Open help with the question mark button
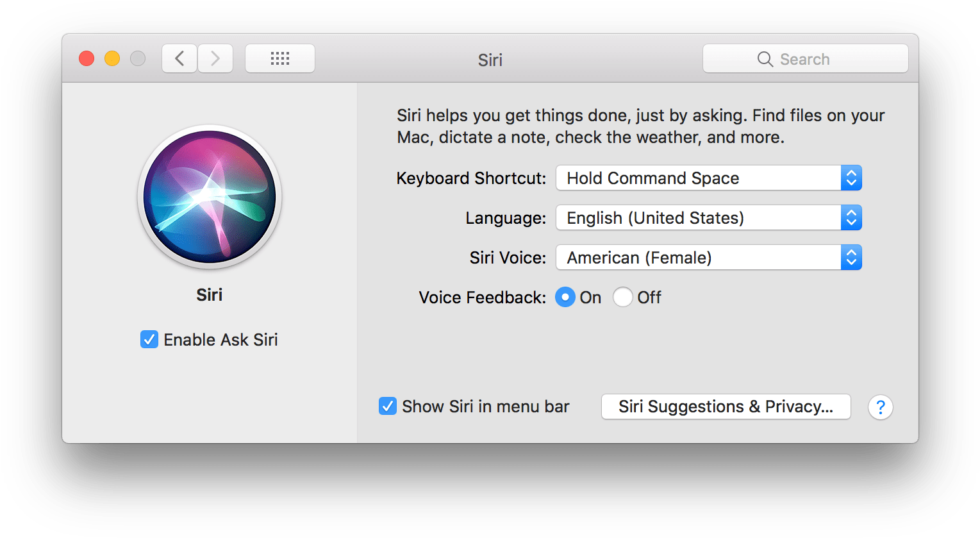Image resolution: width=980 pixels, height=538 pixels. [881, 407]
